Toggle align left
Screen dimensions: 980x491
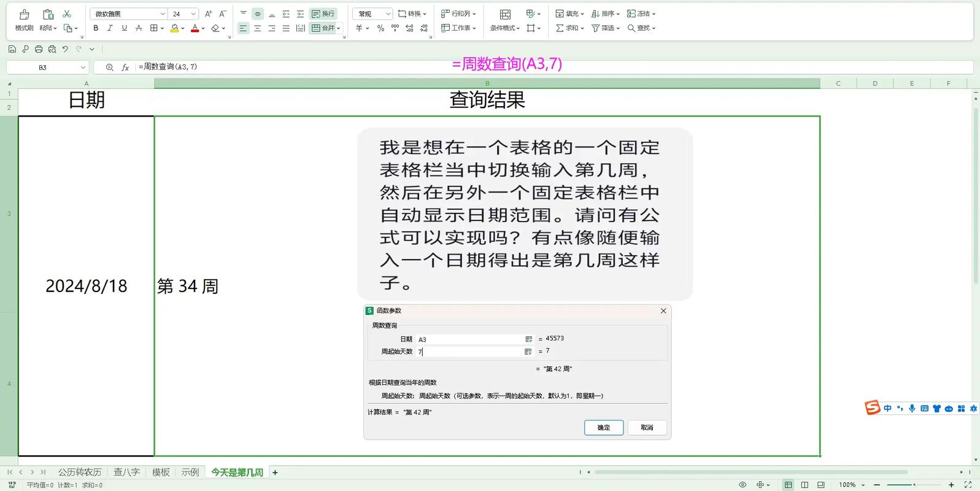pyautogui.click(x=244, y=28)
